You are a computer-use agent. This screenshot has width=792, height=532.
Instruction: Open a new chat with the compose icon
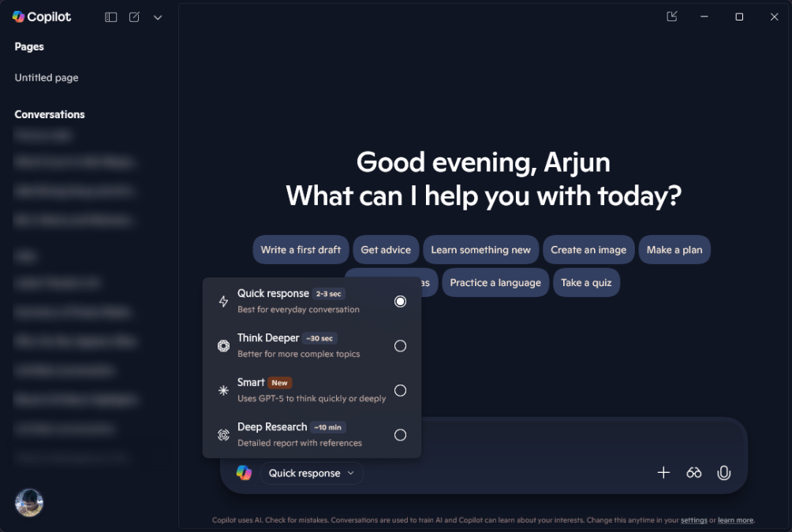tap(134, 17)
